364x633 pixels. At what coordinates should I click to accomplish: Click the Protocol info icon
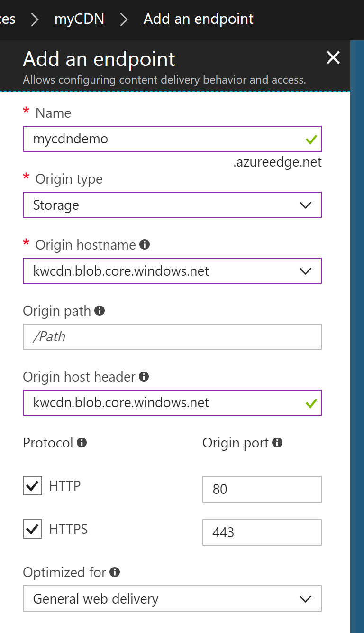(x=82, y=443)
